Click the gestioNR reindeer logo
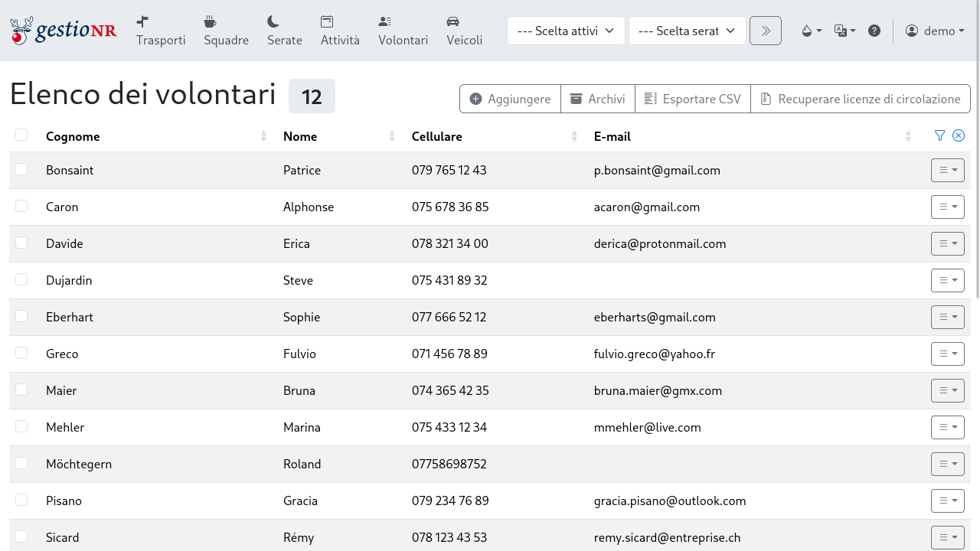 coord(63,31)
